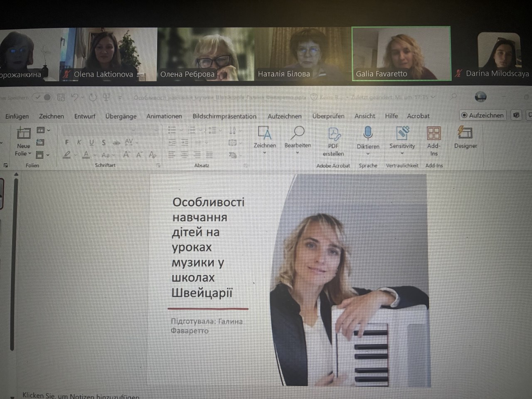
Task: Click the save icon in the title bar
Action: click(x=61, y=97)
